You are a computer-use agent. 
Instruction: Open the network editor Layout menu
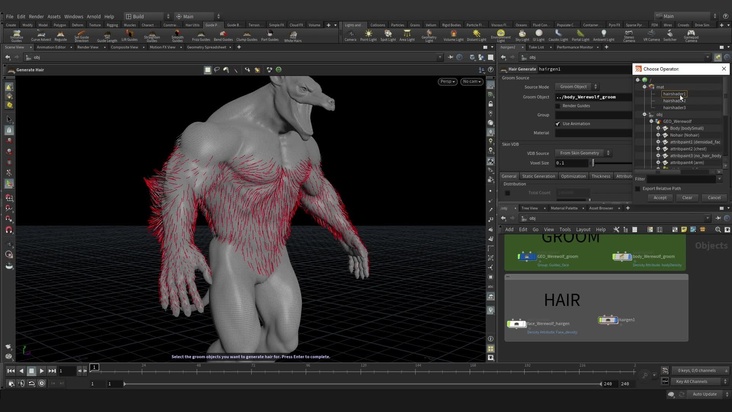(x=583, y=230)
